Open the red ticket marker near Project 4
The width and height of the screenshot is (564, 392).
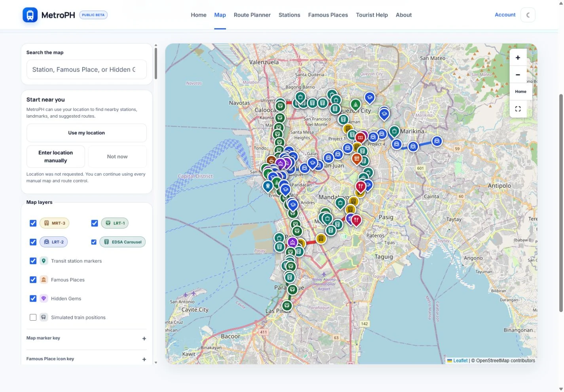[x=360, y=138]
